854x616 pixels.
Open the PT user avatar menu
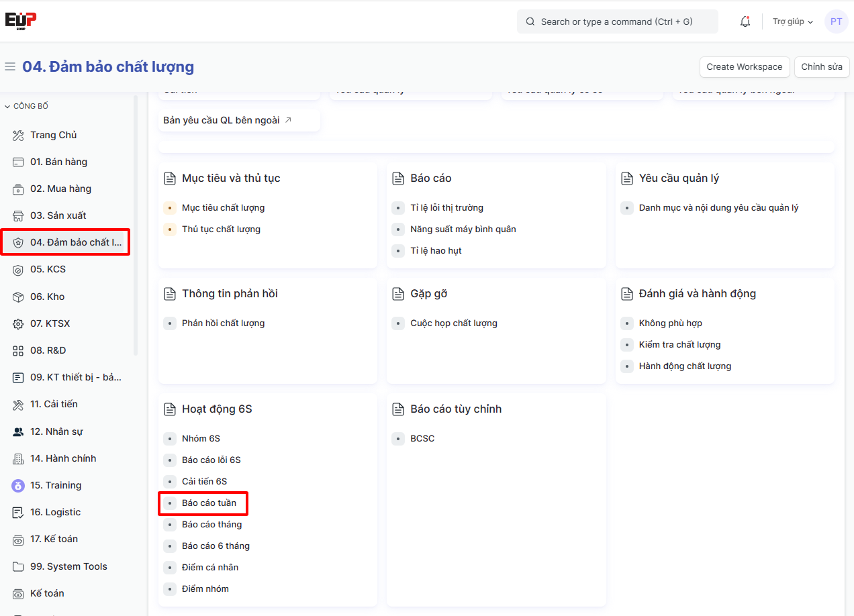[x=836, y=21]
